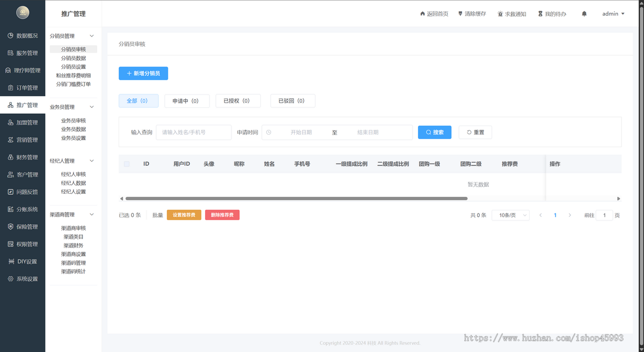The height and width of the screenshot is (352, 644).
Task: Open the 10条/页 page size dropdown
Action: click(x=510, y=215)
